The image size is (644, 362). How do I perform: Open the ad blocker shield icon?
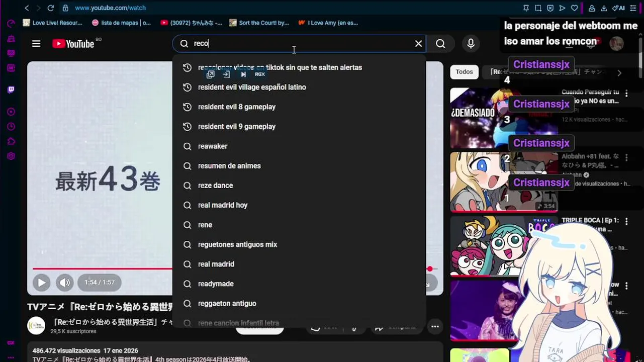coord(550,8)
